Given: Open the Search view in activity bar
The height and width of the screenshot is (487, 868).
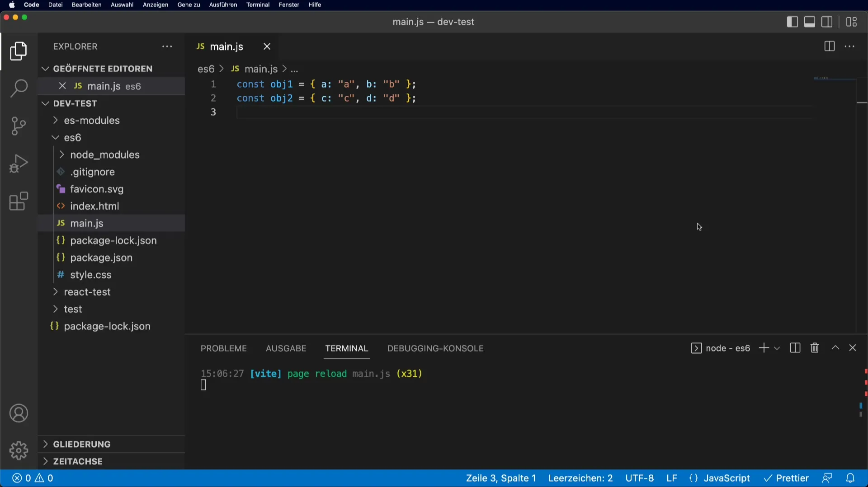Looking at the screenshot, I should tap(19, 88).
